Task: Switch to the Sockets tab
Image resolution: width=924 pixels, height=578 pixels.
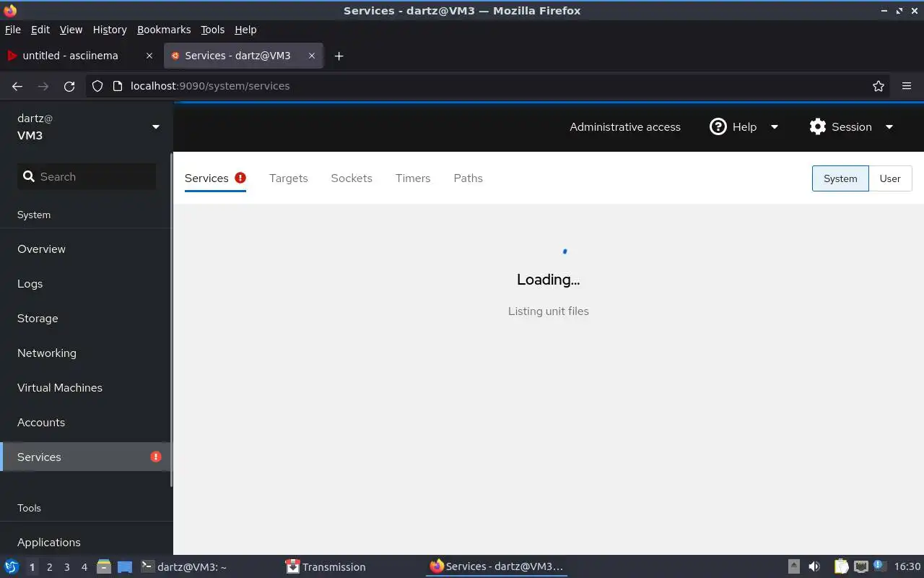Action: tap(352, 178)
